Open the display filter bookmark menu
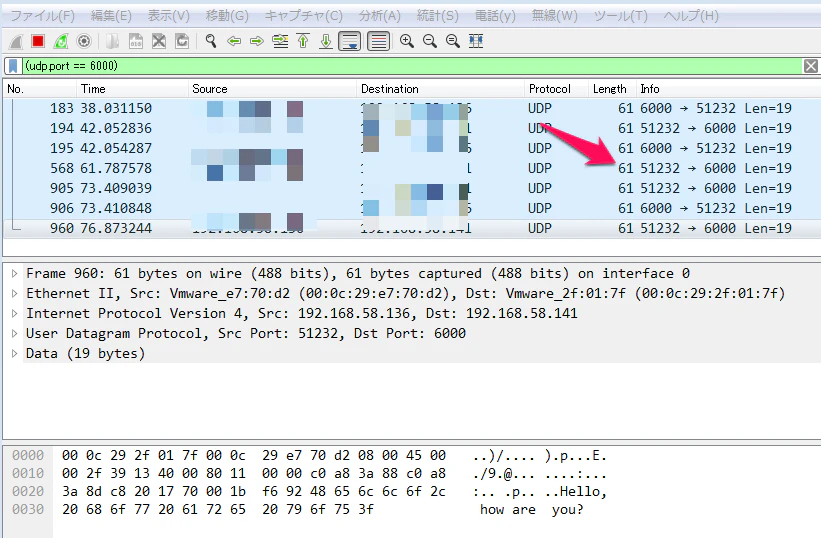Screen dimensions: 821x538 [13, 66]
